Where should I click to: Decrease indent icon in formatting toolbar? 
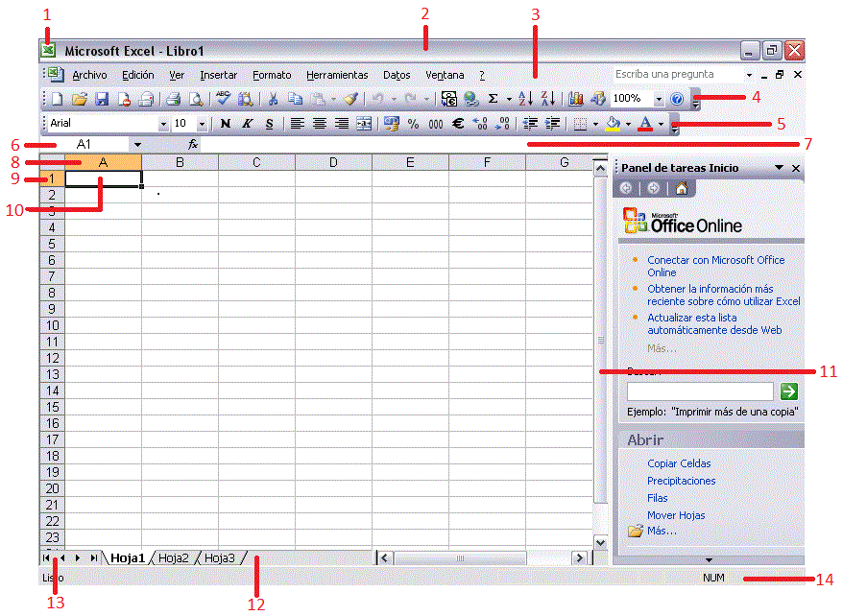pos(530,124)
